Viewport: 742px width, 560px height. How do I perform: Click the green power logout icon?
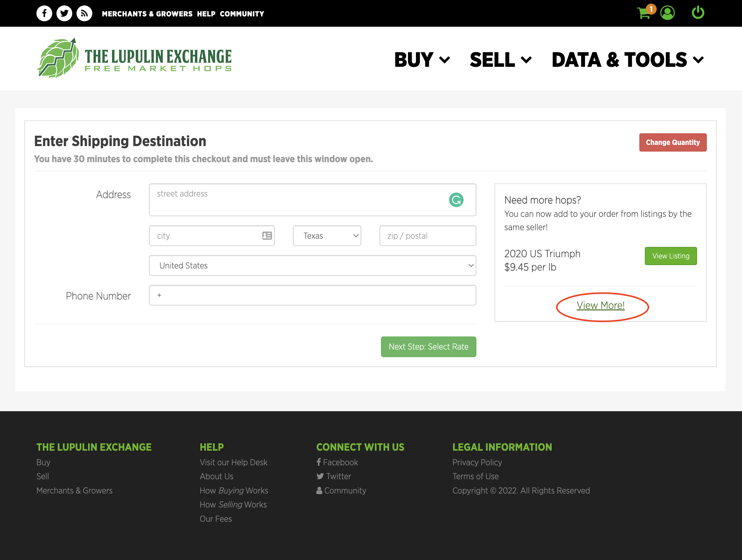[698, 13]
